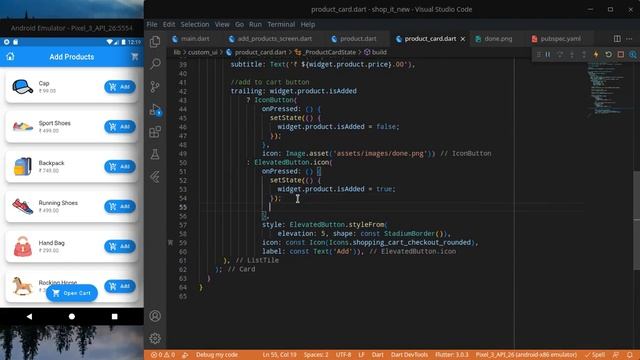
Task: Open the Source Control view
Action: coord(155,87)
